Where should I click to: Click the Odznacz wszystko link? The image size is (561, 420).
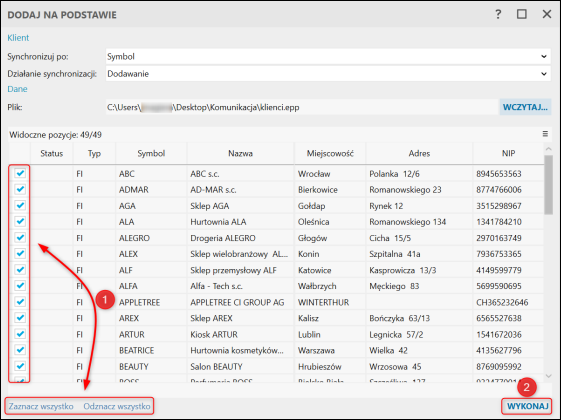coord(117,406)
